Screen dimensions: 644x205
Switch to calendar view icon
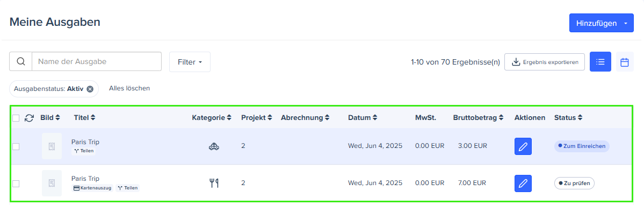pos(625,62)
